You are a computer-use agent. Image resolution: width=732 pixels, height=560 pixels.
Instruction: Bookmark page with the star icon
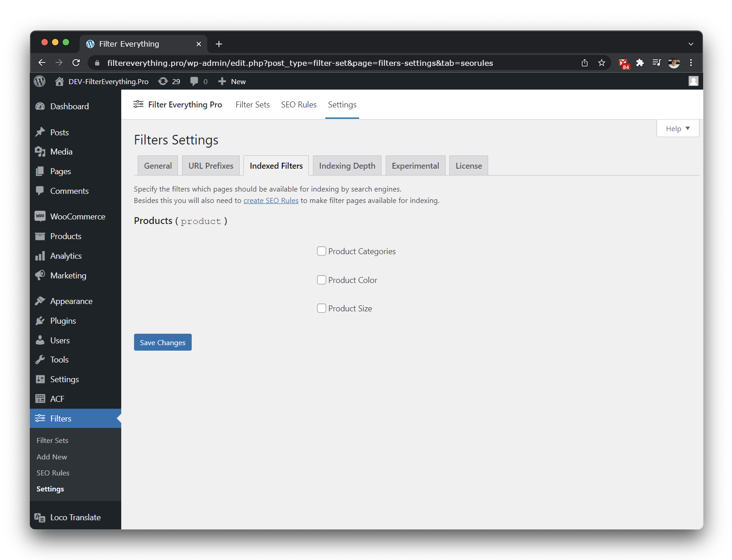(602, 63)
